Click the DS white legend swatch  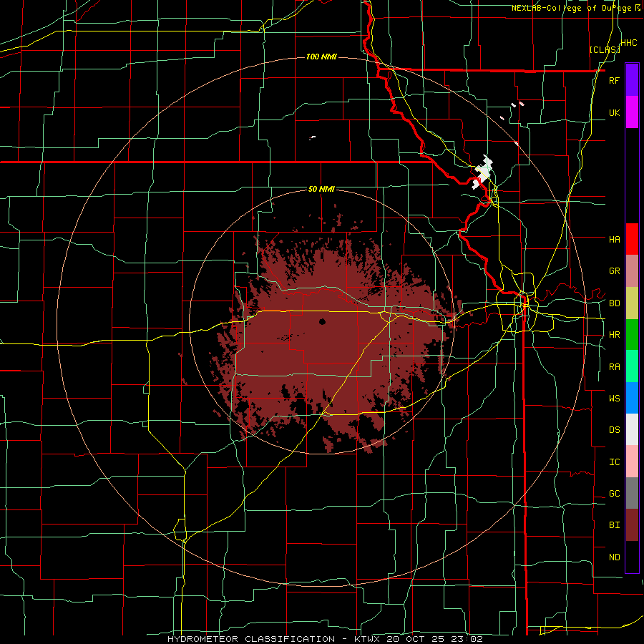(x=632, y=429)
